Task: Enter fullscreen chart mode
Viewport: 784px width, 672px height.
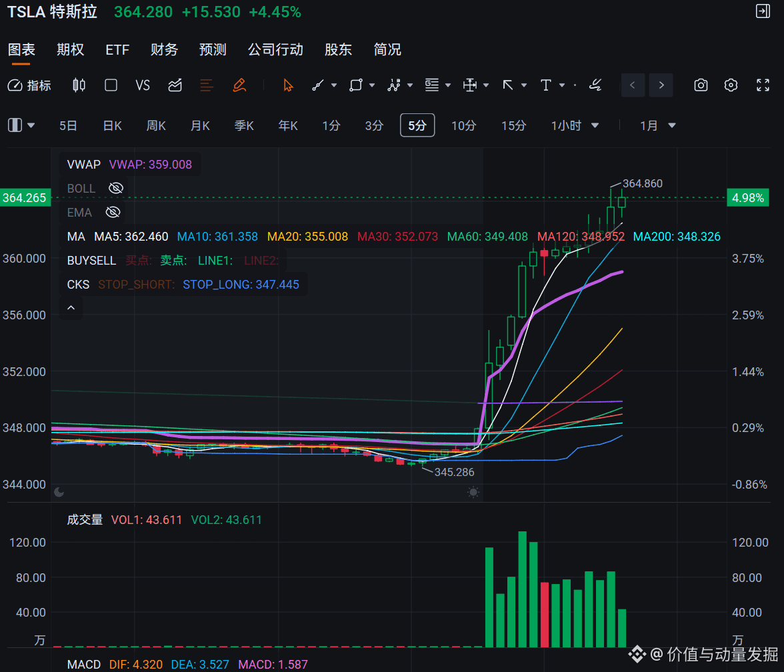Action: coord(763,85)
